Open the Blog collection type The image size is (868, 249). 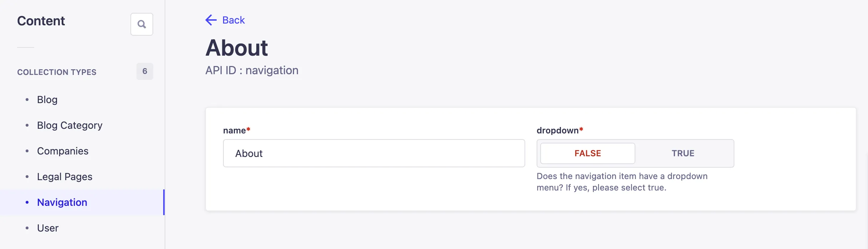click(x=47, y=100)
